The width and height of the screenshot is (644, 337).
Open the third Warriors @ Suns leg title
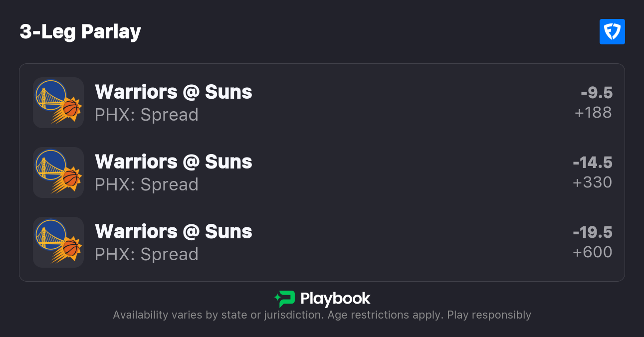click(174, 232)
